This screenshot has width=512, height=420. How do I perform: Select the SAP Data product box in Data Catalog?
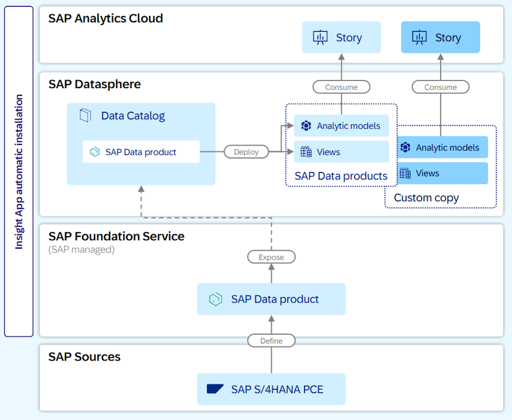[x=141, y=152]
